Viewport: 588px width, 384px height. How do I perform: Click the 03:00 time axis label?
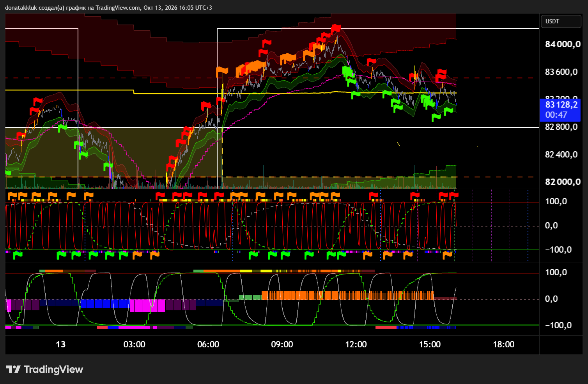[x=135, y=345]
